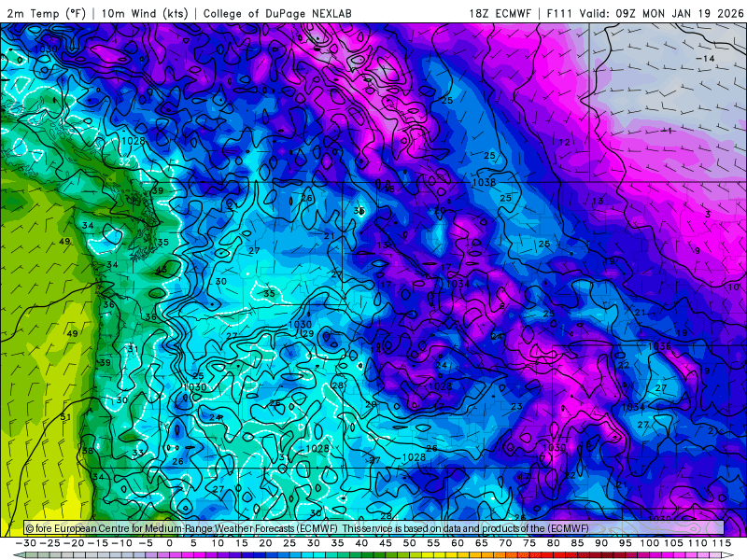Click the "100" label on color scale
Viewport: 747px width, 560px height.
649,543
